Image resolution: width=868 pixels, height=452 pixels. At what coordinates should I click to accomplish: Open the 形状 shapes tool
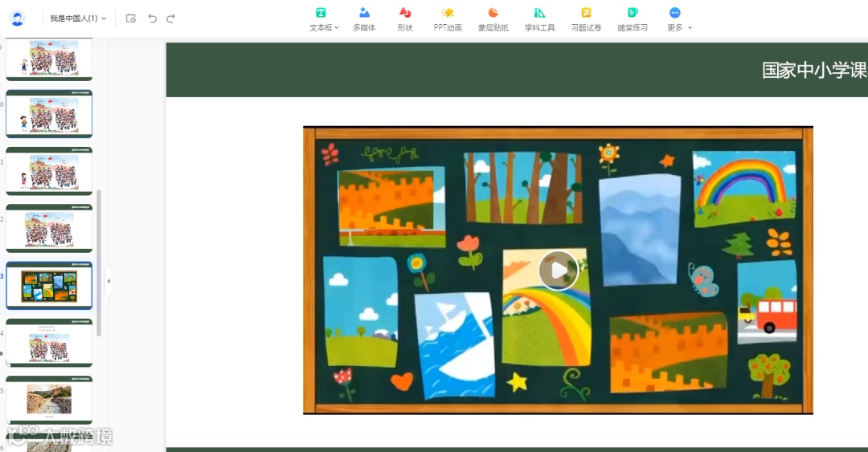[x=404, y=19]
